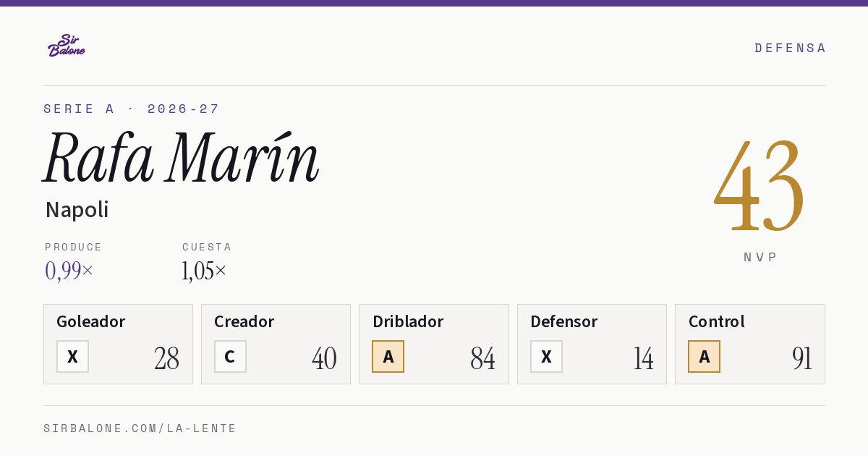868x456 pixels.
Task: Click the Control score 91
Action: click(801, 358)
